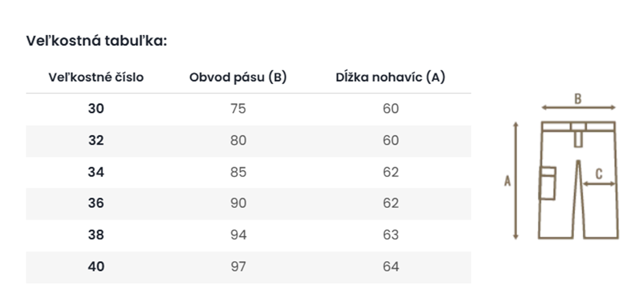Click waist value 94 cell
The height and width of the screenshot is (307, 644).
pos(239,235)
